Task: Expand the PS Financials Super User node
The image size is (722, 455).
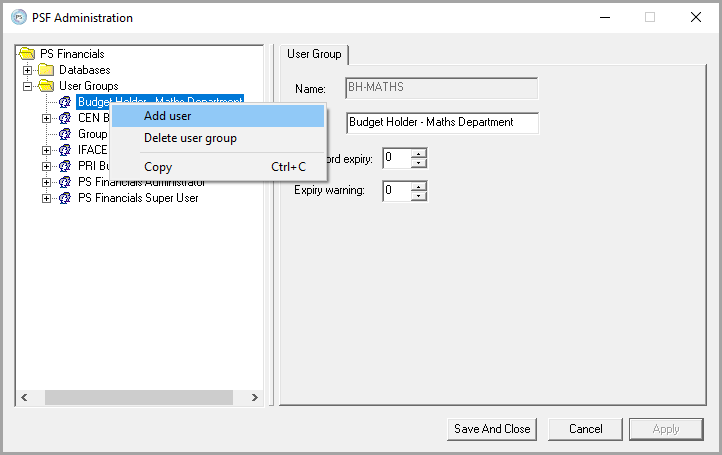Action: [x=46, y=198]
